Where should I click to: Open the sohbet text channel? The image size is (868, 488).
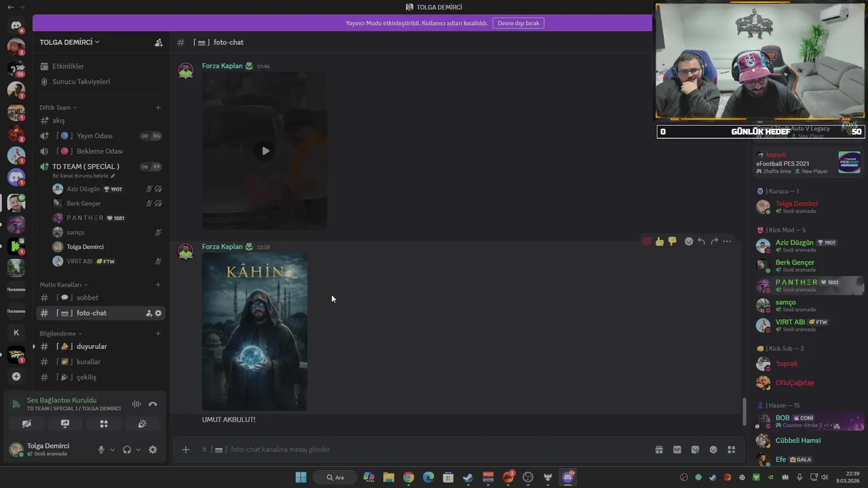[x=100, y=298]
